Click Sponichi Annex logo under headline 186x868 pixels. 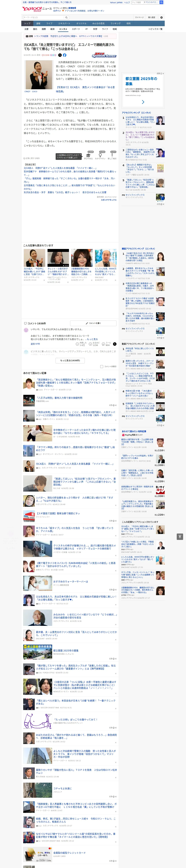pos(104,55)
